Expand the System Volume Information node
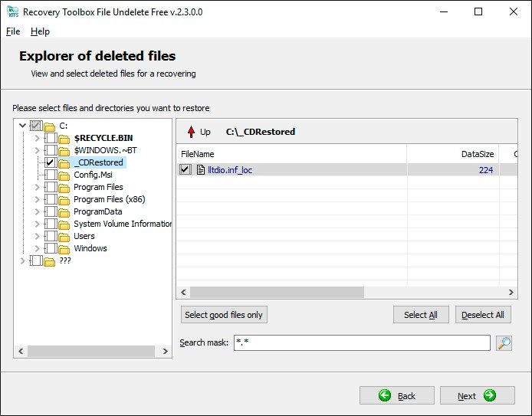The image size is (532, 416). 37,224
